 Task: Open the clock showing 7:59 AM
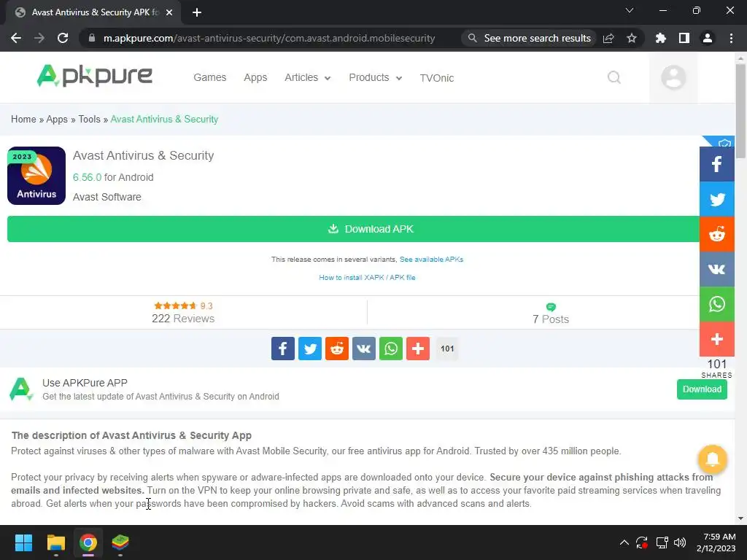(x=716, y=542)
